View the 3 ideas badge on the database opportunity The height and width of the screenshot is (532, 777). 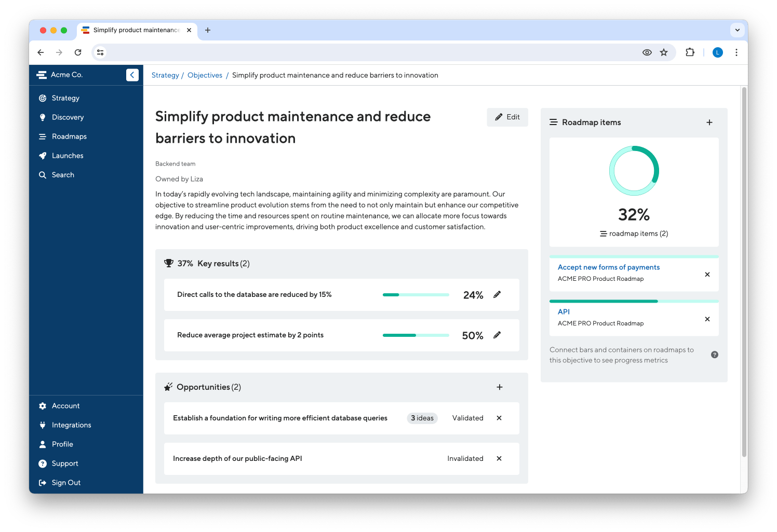(422, 418)
